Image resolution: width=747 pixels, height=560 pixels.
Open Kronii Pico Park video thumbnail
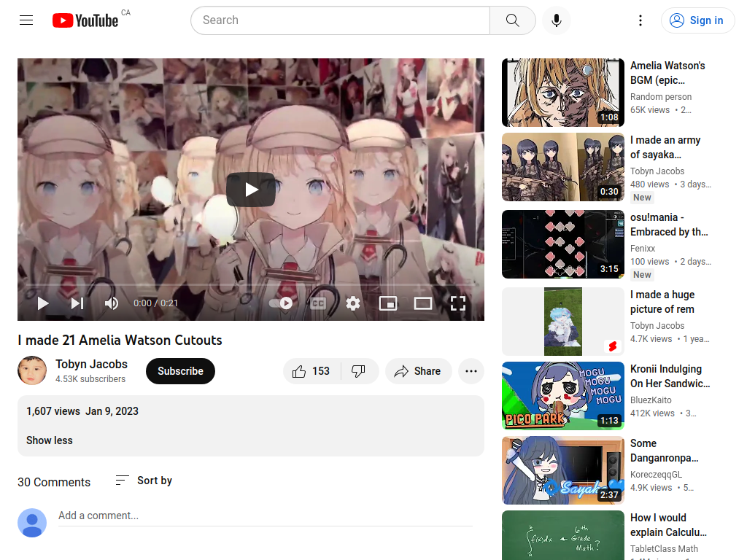563,396
